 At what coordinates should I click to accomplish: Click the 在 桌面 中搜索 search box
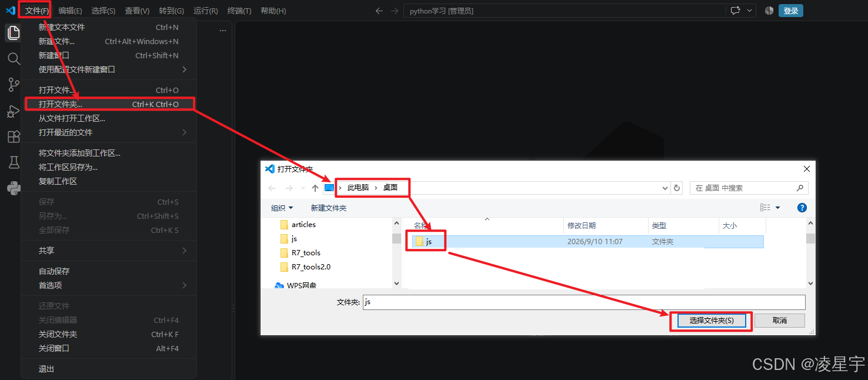pos(749,188)
